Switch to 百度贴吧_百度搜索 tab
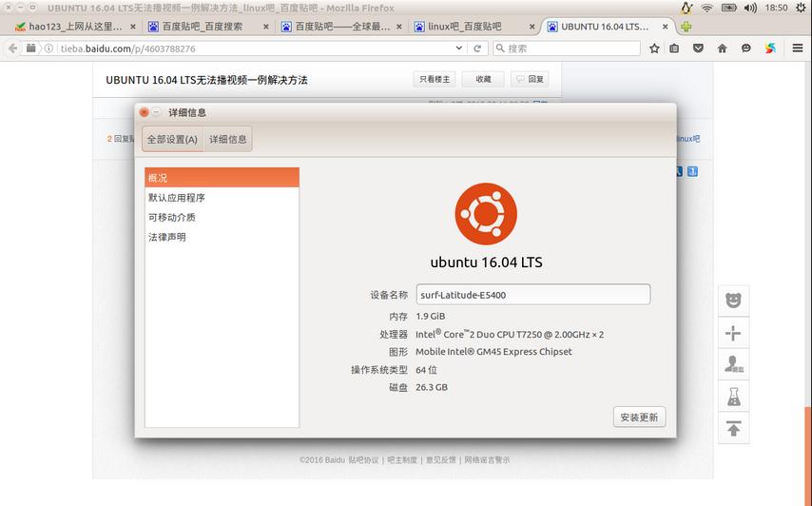This screenshot has width=812, height=506. [203, 27]
